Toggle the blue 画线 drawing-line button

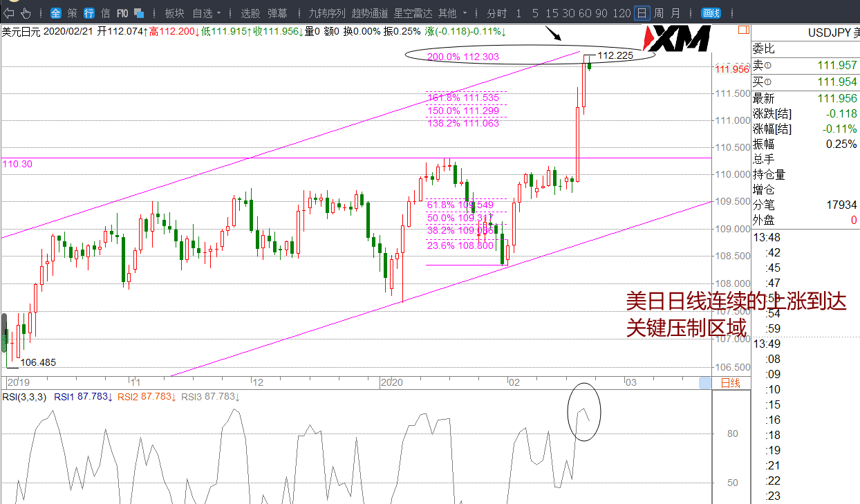tap(710, 12)
